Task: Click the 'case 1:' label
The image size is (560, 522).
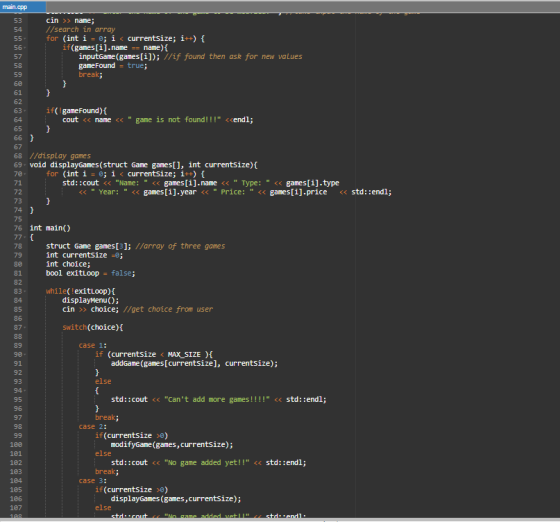Action: [92, 346]
